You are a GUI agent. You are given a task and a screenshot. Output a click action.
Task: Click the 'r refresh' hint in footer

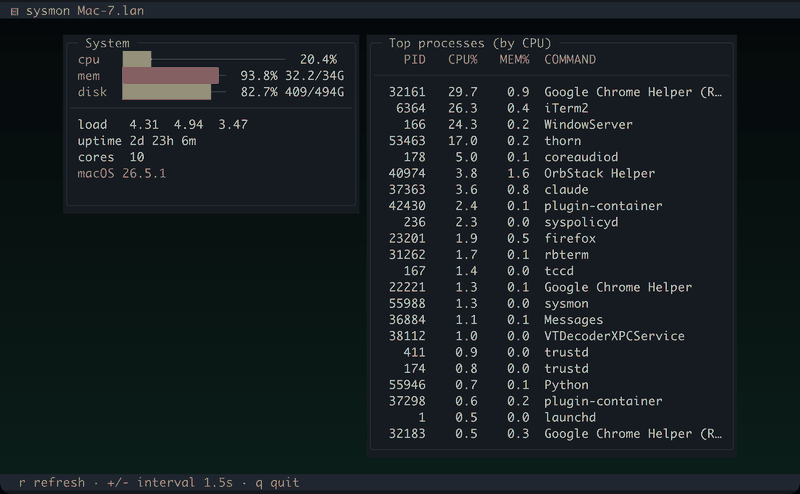[52, 482]
